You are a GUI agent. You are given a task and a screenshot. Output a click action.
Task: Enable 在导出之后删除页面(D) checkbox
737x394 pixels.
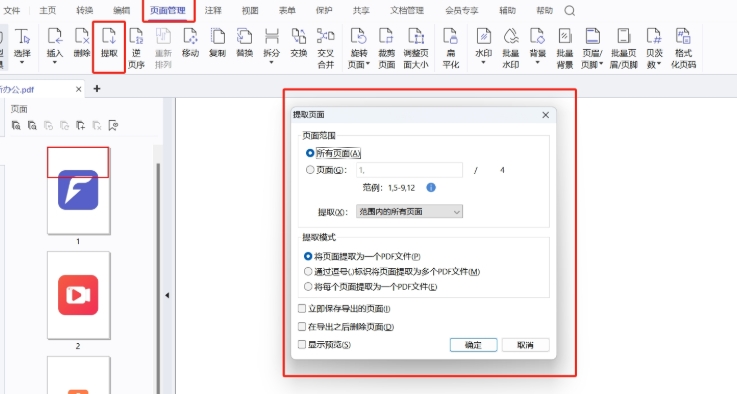[x=302, y=326]
